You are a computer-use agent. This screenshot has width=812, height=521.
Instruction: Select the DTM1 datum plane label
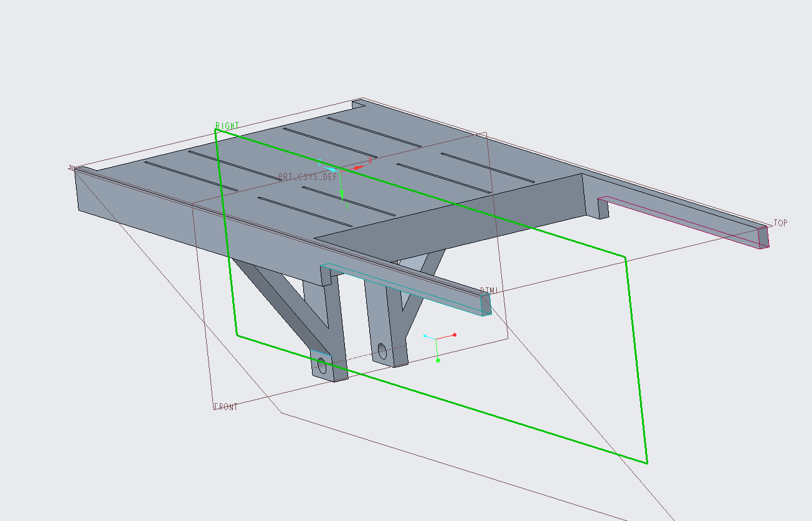[489, 291]
